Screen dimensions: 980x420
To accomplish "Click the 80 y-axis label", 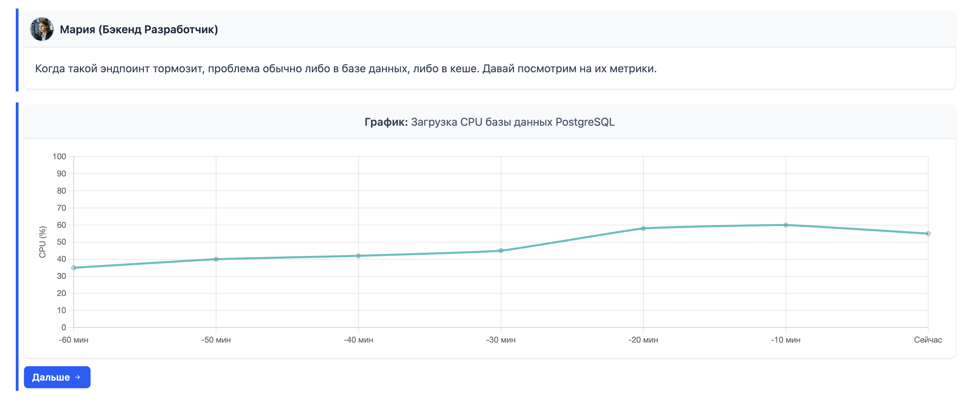I will coord(61,191).
